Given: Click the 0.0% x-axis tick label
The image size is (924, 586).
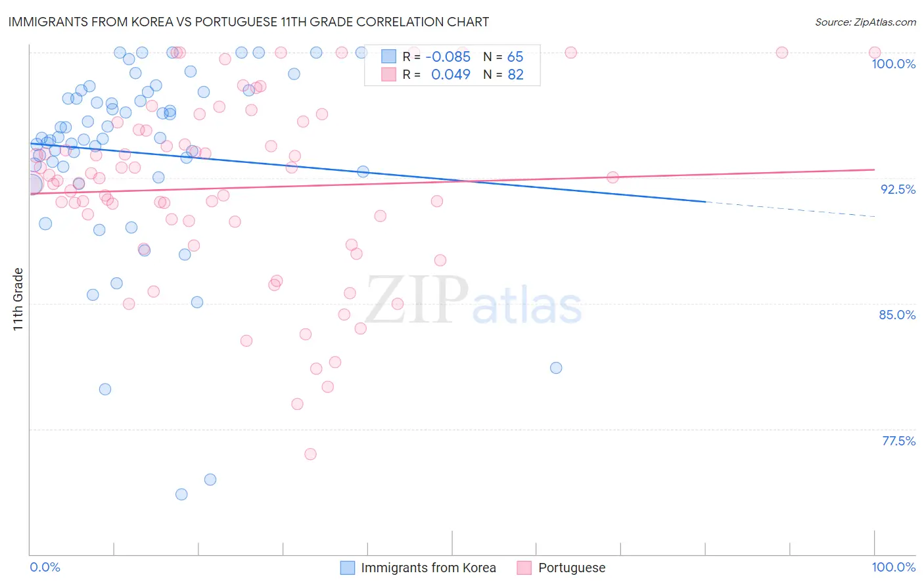Looking at the screenshot, I should click(x=45, y=567).
